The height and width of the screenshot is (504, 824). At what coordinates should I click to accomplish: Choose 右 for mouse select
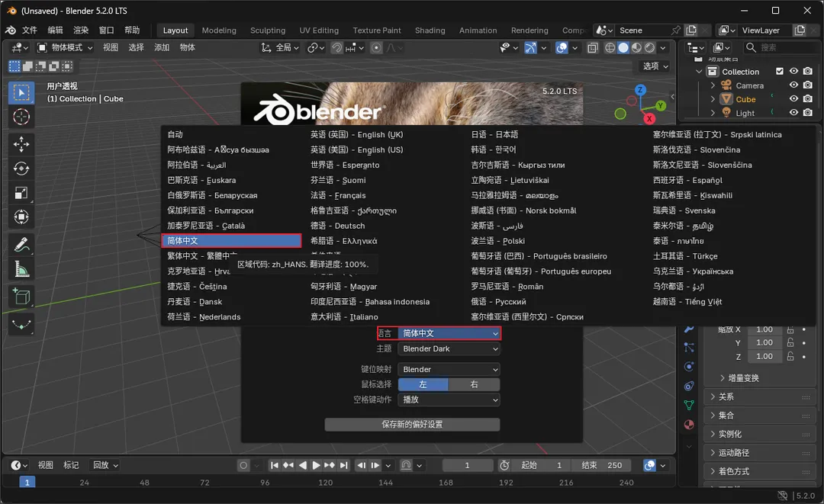(474, 385)
